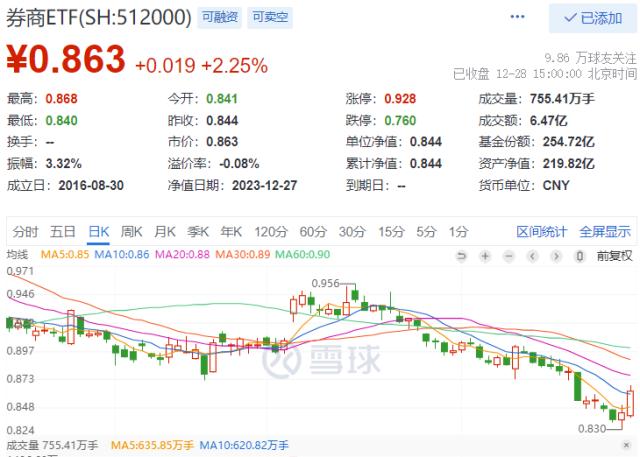Click the icon left of 前复权
This screenshot has height=457, width=640.
point(580,256)
